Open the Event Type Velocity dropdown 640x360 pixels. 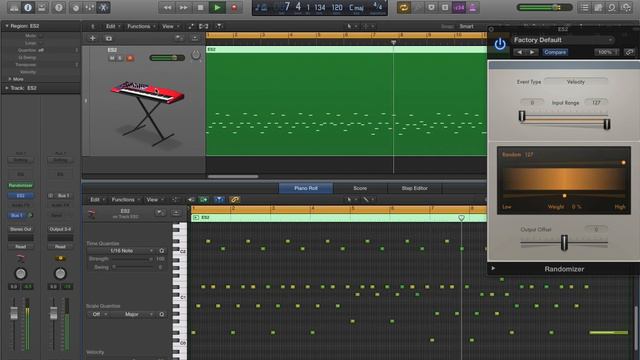[576, 82]
